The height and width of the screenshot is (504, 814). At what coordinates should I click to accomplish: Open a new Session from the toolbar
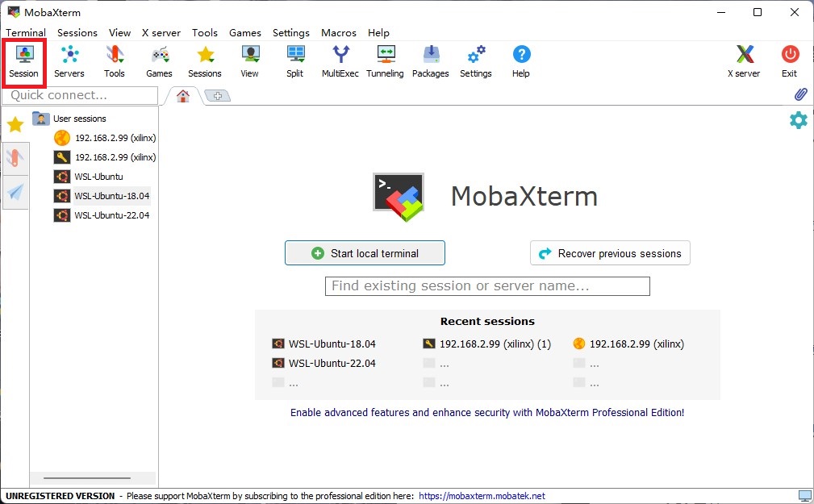pos(24,62)
